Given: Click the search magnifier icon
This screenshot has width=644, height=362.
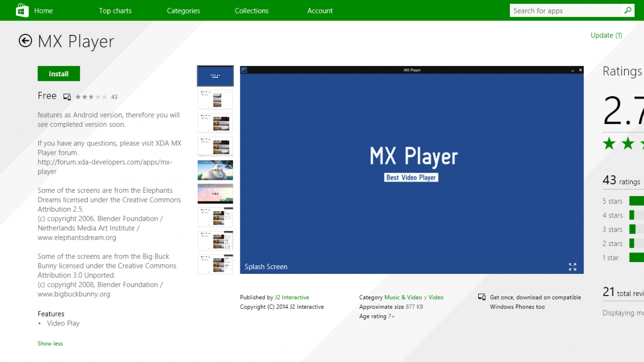Looking at the screenshot, I should tap(628, 10).
